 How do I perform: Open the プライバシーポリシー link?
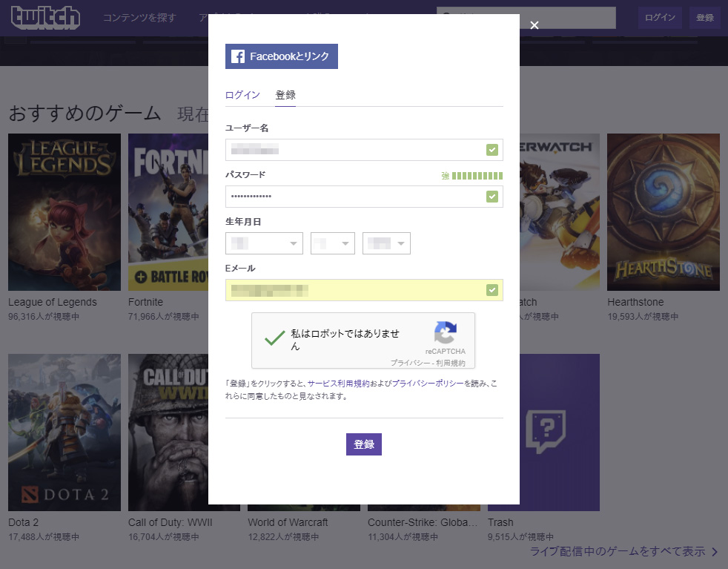click(428, 384)
